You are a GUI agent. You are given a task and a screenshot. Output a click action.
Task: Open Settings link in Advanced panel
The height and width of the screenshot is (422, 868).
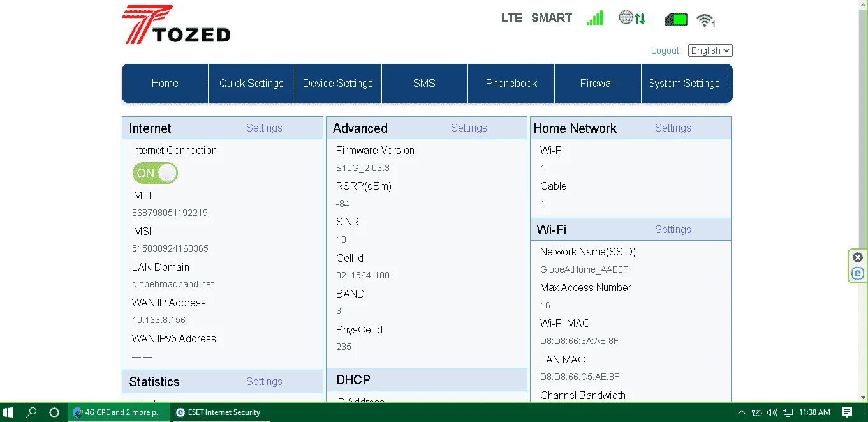(x=469, y=128)
